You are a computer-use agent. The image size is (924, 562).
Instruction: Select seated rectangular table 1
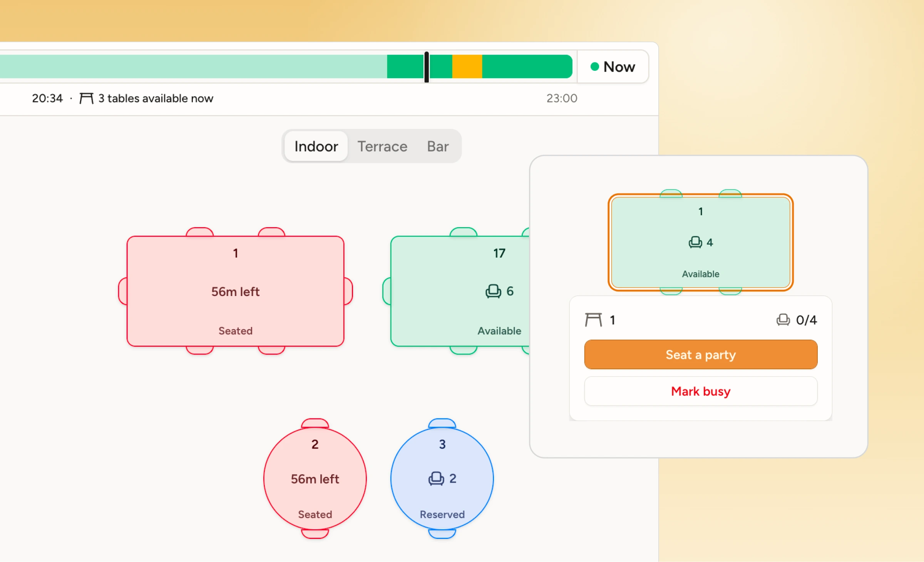click(x=235, y=291)
